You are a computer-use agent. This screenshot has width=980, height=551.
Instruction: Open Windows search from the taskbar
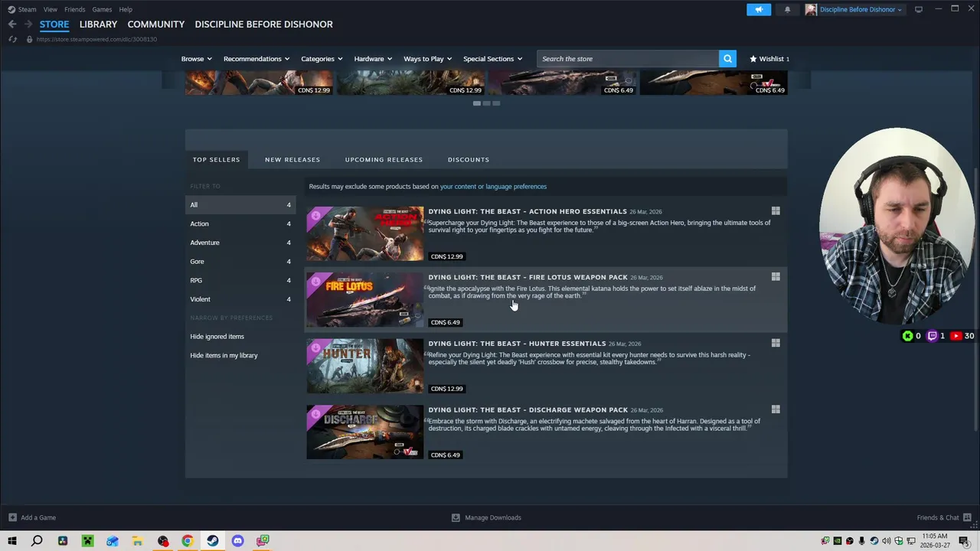click(x=37, y=541)
